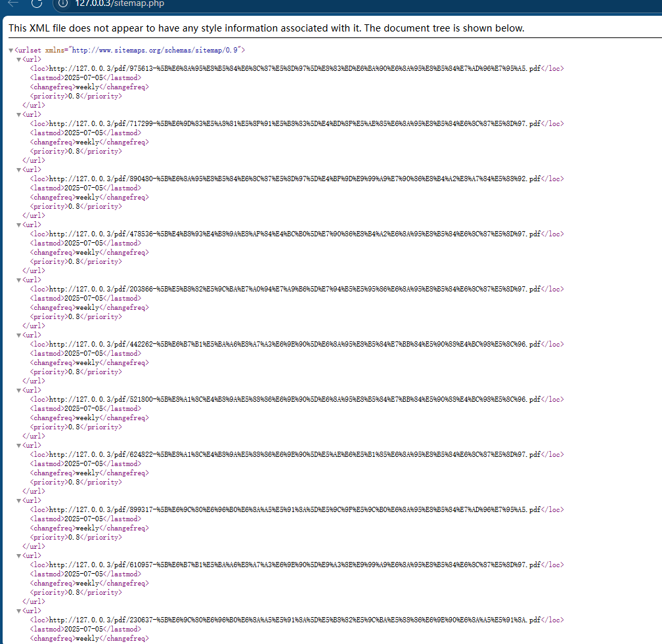Viewport: 662px width, 644px height.
Task: Collapse the url node containing 230637 pdf
Action: pyautogui.click(x=18, y=611)
